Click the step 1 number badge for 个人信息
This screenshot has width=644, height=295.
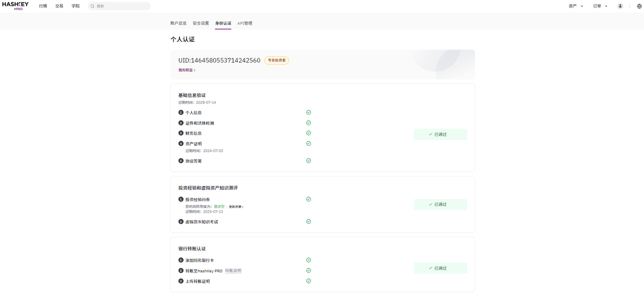[x=181, y=113]
